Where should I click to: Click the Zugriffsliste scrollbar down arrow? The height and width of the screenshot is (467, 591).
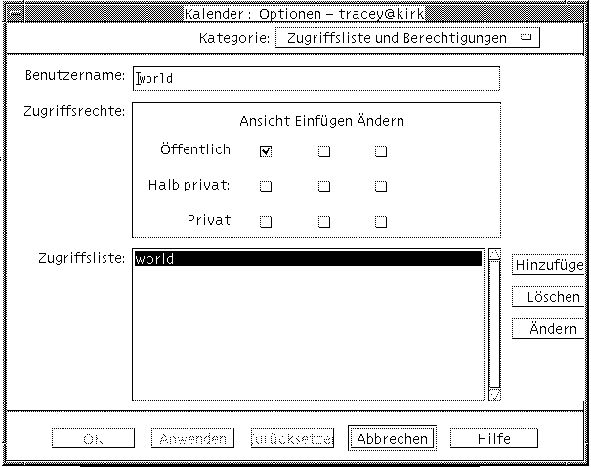click(x=495, y=395)
